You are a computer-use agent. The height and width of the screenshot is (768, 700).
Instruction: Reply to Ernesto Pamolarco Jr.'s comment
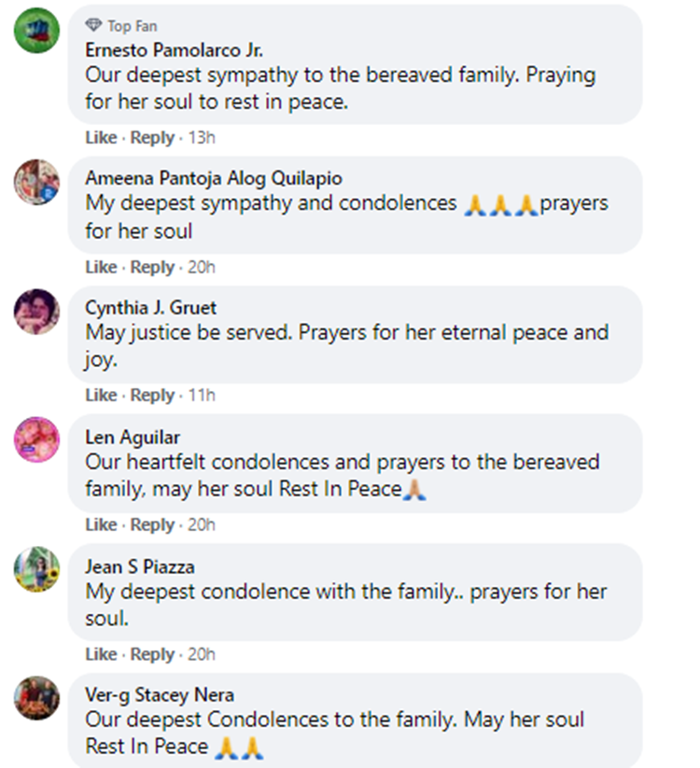click(152, 137)
